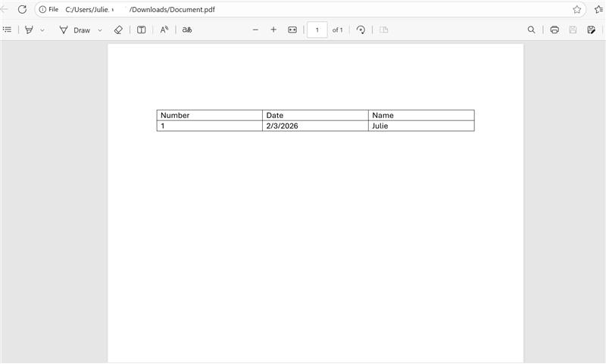Click the 'Name' header cell
This screenshot has height=364, width=606.
(x=421, y=115)
